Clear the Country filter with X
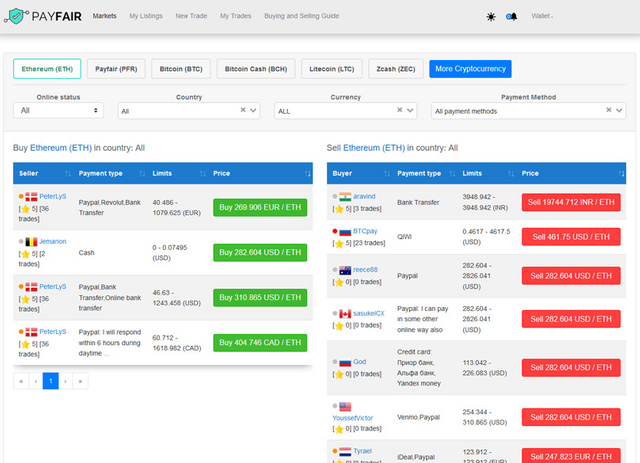The image size is (640, 463). [x=243, y=110]
